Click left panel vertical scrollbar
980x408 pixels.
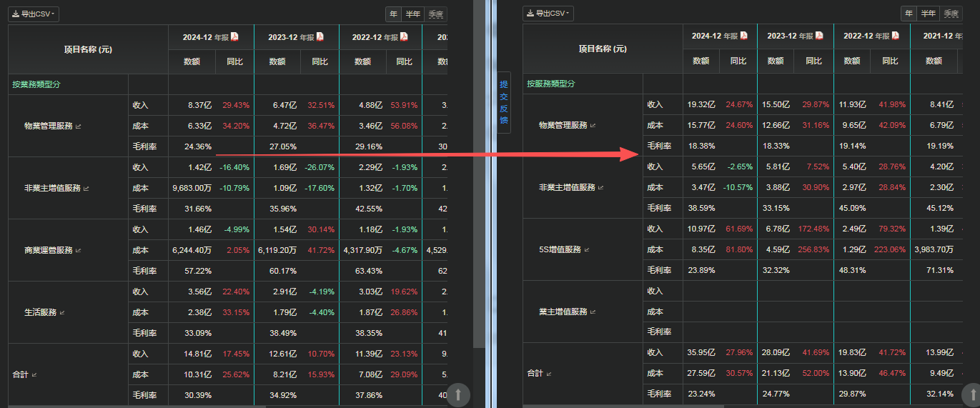478,204
